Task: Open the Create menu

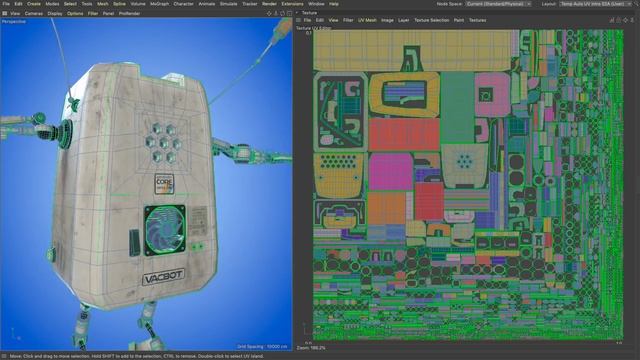Action: [34, 4]
